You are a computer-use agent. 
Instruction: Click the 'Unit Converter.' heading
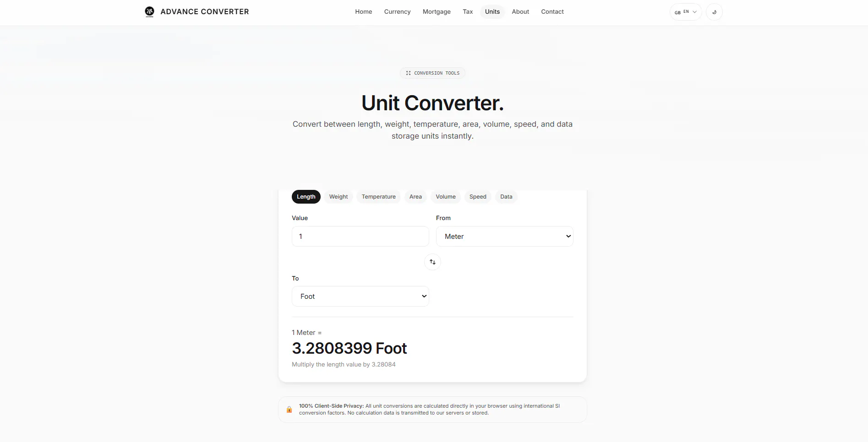coord(432,103)
